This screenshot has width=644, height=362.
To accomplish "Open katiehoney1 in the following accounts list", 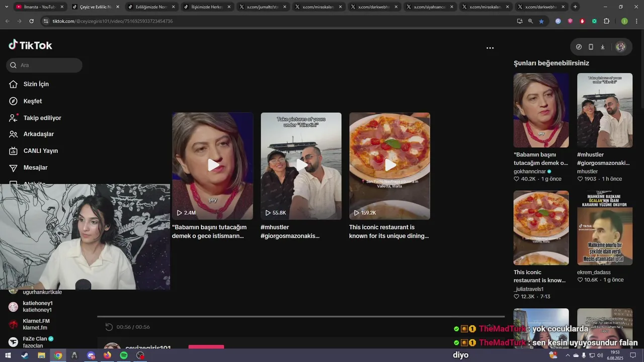I will click(x=37, y=307).
